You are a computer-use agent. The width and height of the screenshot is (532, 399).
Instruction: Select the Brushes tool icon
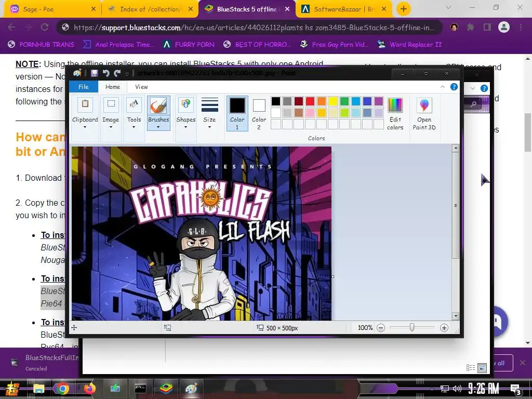(x=158, y=105)
